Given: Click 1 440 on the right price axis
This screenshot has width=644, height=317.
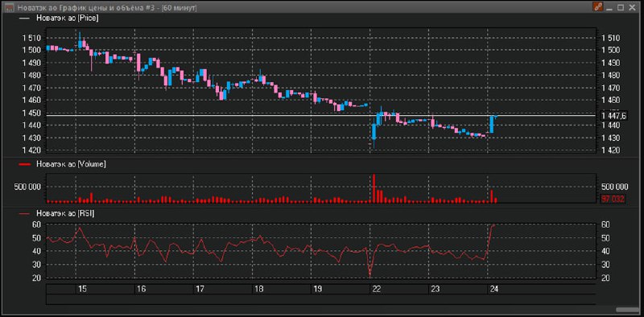Looking at the screenshot, I should tap(610, 126).
